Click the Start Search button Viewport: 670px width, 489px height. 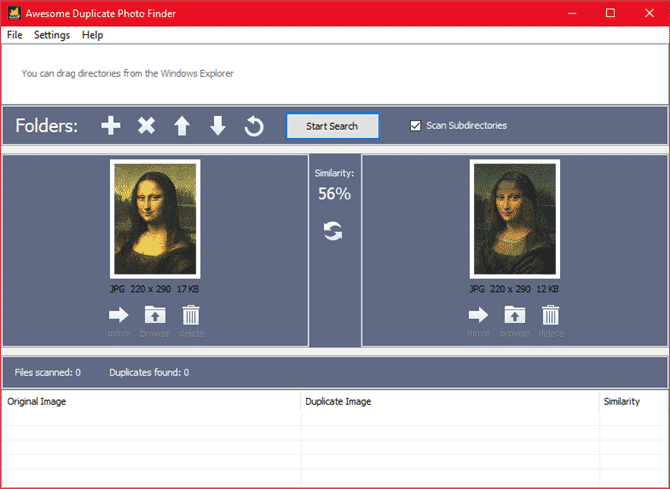(332, 126)
